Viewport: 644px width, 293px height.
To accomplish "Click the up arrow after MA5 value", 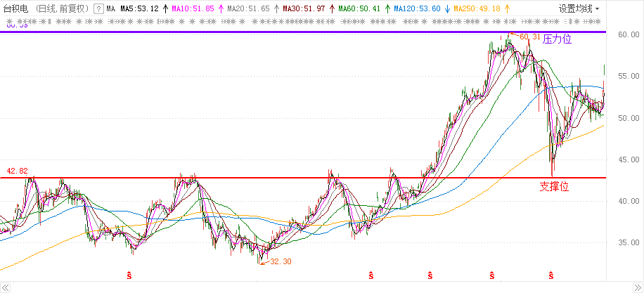I will pos(165,9).
